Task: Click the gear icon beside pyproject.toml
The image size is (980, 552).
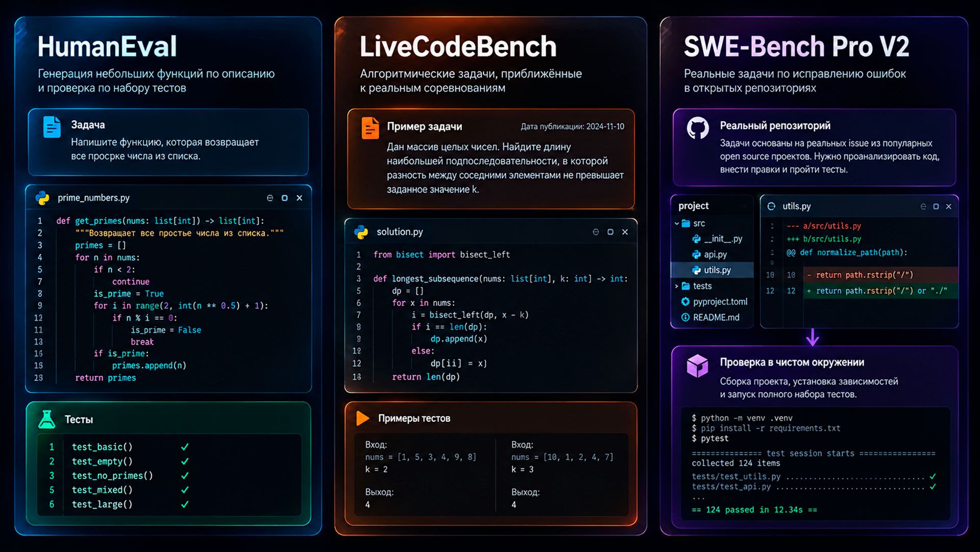Action: (x=685, y=302)
